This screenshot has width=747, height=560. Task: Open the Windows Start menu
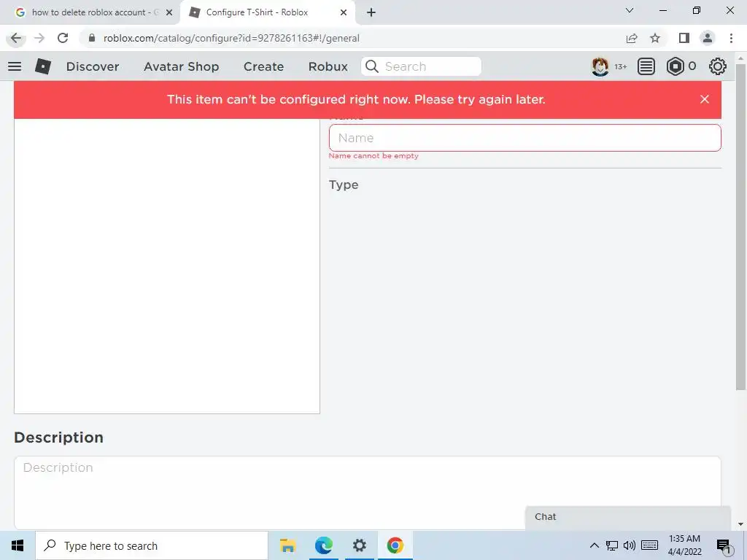(18, 545)
